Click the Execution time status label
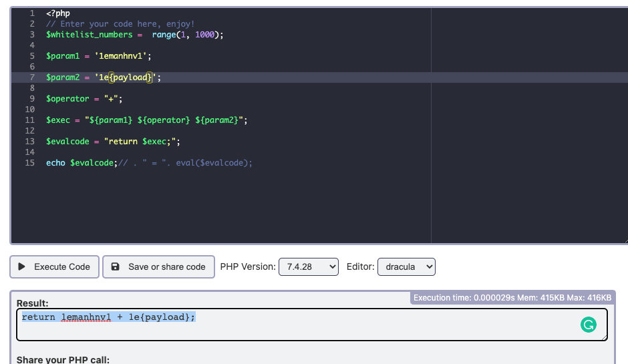The width and height of the screenshot is (628, 364). (x=512, y=298)
